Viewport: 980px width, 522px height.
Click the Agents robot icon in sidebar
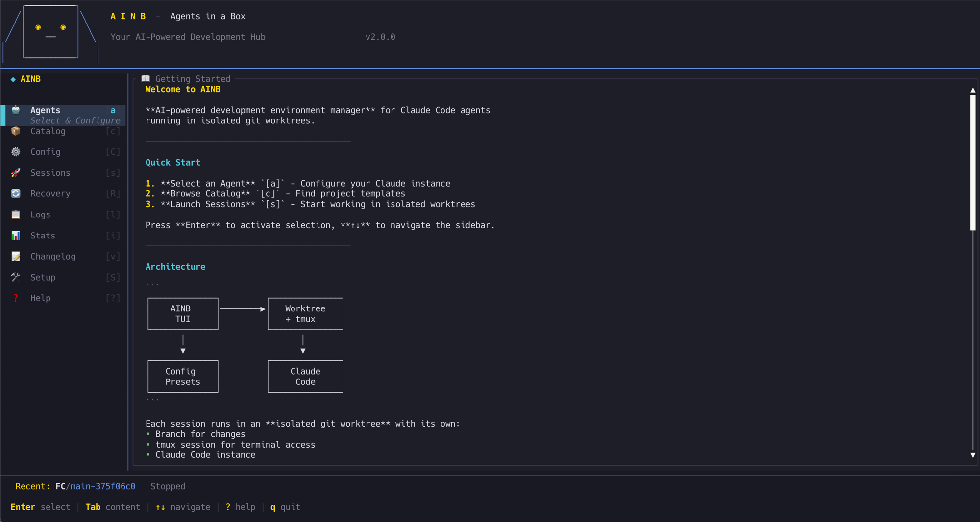(x=16, y=110)
